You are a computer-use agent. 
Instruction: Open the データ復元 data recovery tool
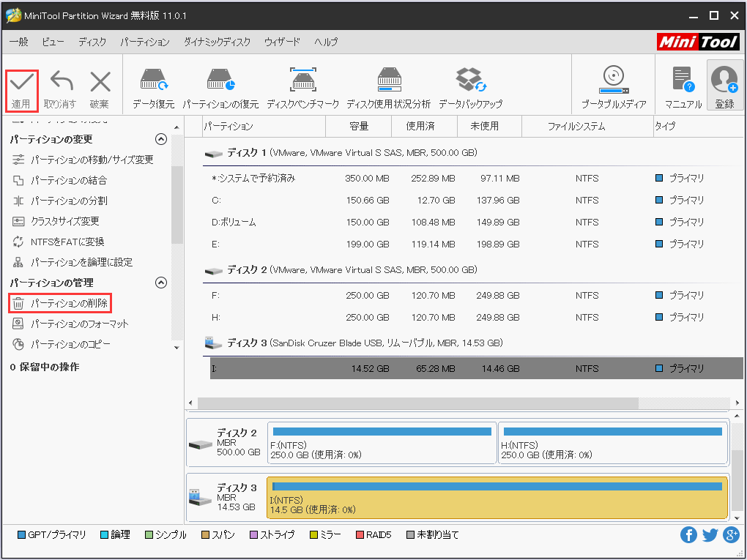click(x=153, y=89)
